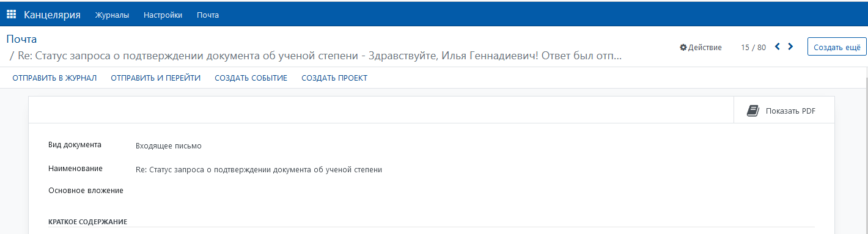Click the Наименование field value text
This screenshot has height=234, width=868.
click(x=259, y=169)
